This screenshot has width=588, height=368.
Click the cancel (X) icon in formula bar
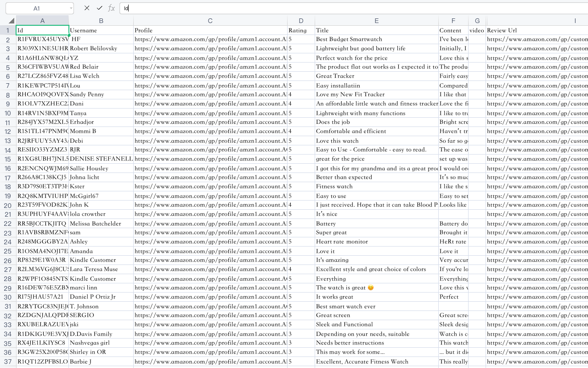click(87, 8)
